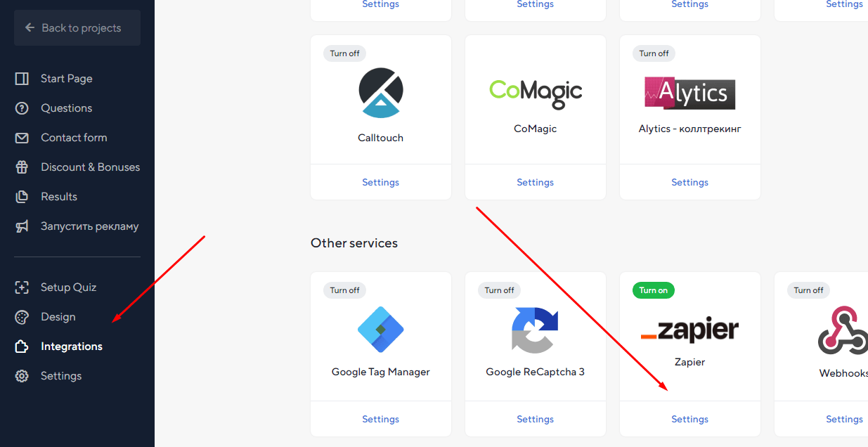The width and height of the screenshot is (868, 447).
Task: Click the Webhooks card title text
Action: pyautogui.click(x=843, y=373)
